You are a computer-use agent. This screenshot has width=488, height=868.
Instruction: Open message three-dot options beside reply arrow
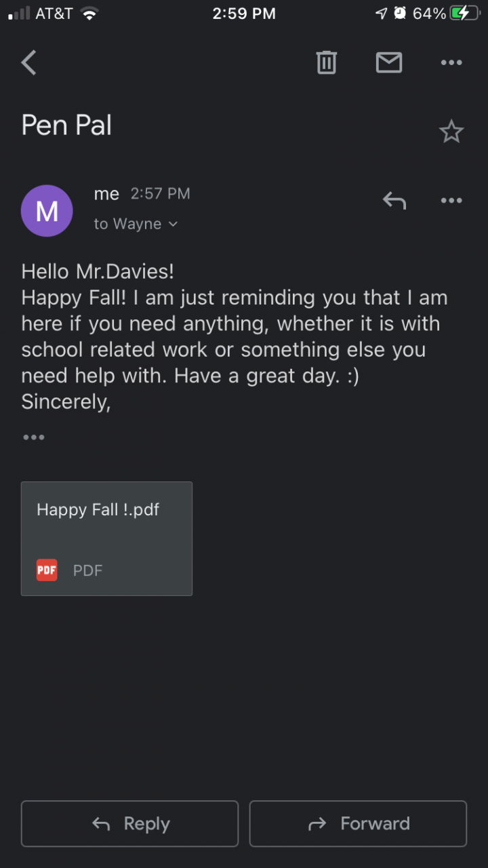[451, 201]
